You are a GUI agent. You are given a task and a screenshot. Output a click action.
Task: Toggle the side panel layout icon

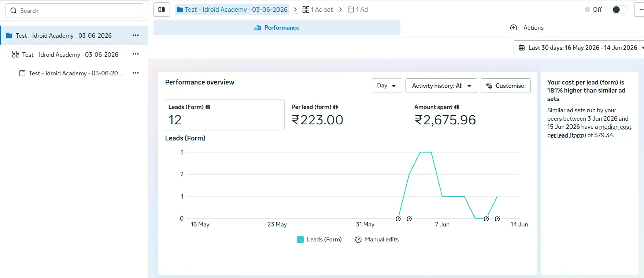(x=162, y=10)
